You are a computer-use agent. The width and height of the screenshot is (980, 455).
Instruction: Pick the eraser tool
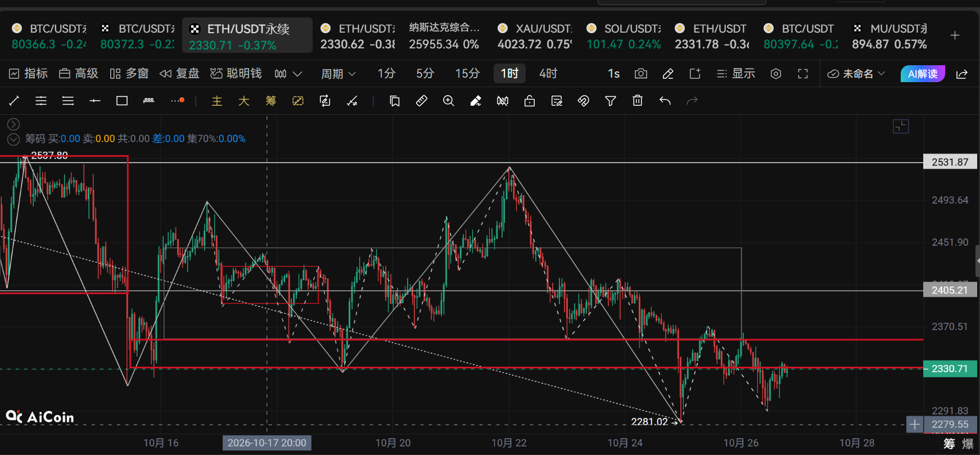click(x=476, y=101)
